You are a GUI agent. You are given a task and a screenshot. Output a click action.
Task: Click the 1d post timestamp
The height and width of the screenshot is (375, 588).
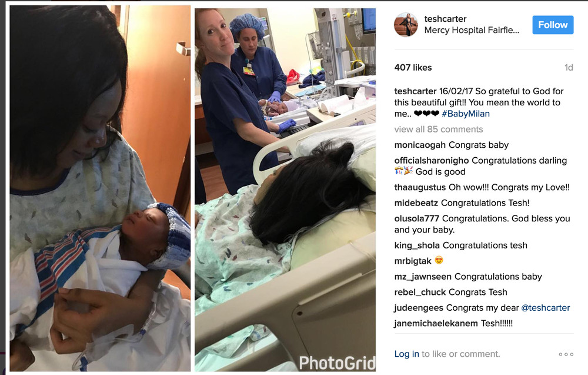(x=569, y=68)
